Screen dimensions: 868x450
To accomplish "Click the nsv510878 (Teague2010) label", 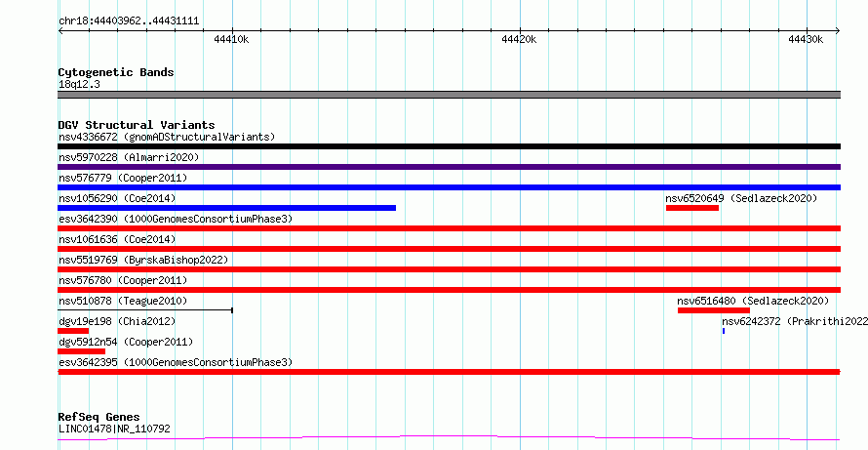I will (124, 301).
